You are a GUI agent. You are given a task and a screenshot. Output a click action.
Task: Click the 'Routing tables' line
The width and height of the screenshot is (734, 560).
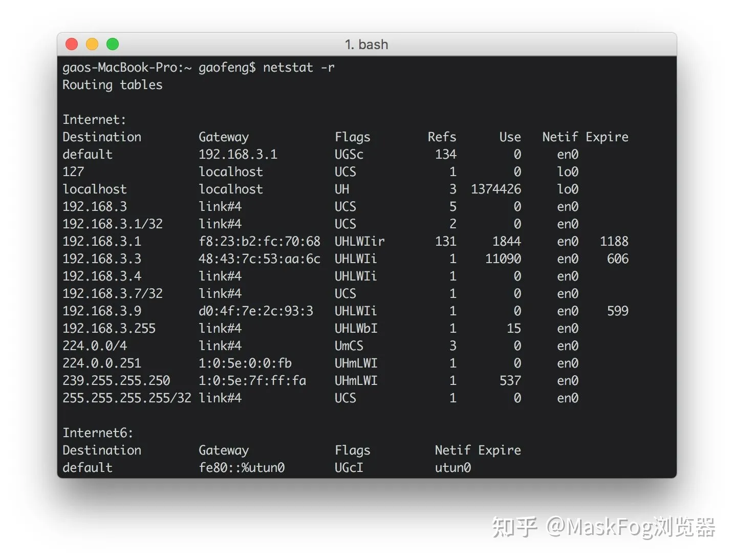[113, 85]
